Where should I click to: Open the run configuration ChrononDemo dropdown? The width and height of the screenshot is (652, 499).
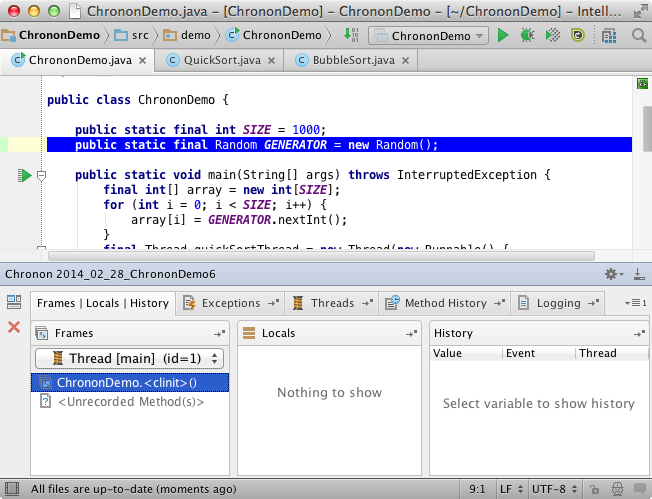(428, 36)
